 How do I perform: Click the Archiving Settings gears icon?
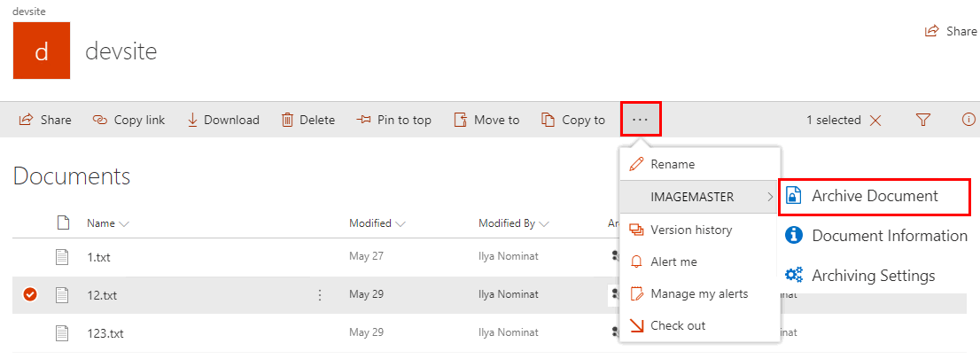(794, 275)
